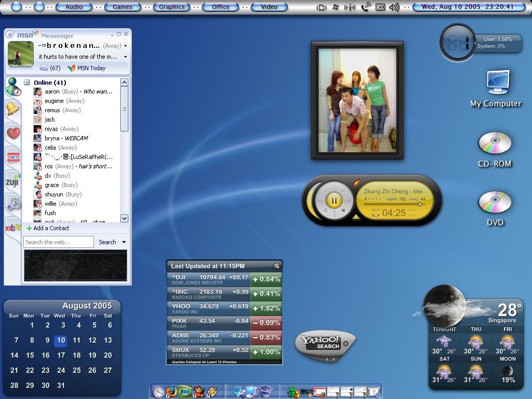
Task: Click the Windows logo icon in top bar
Action: [336, 7]
